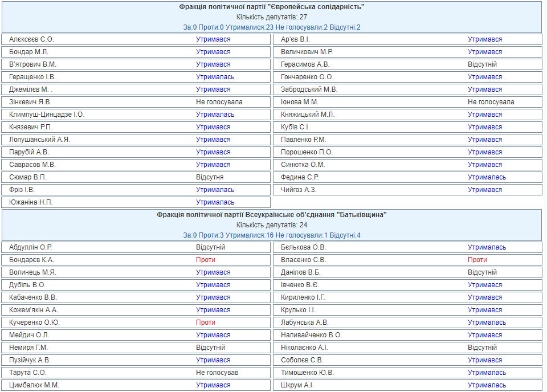
Task: Click "Відсутній" status of Герасимов А.В.
Action: click(x=482, y=64)
